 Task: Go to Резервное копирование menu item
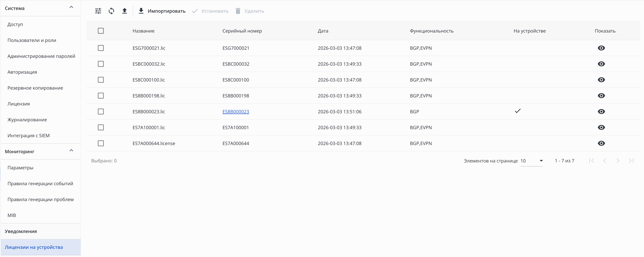tap(35, 88)
